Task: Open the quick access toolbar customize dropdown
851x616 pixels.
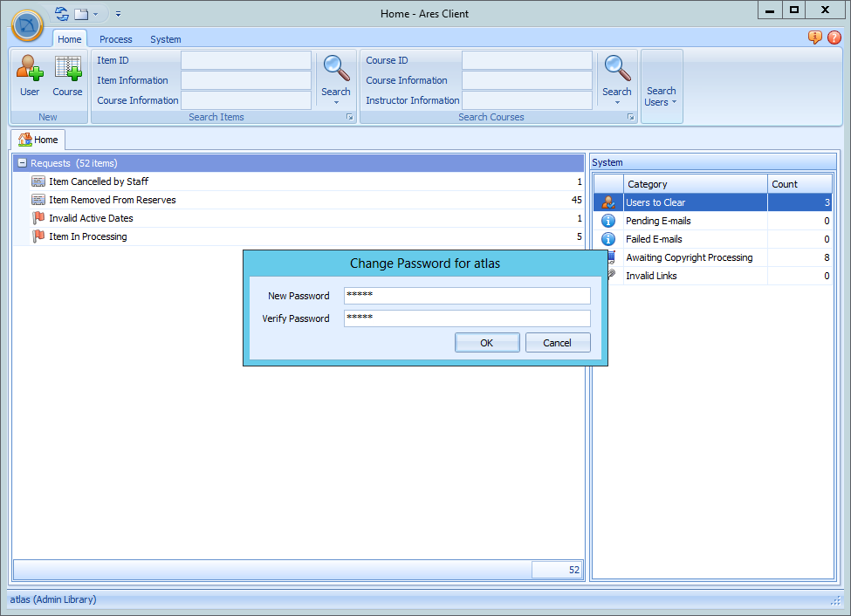Action: coord(118,14)
